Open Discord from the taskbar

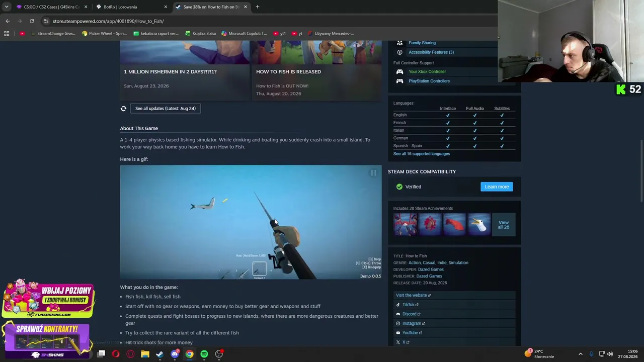175,354
